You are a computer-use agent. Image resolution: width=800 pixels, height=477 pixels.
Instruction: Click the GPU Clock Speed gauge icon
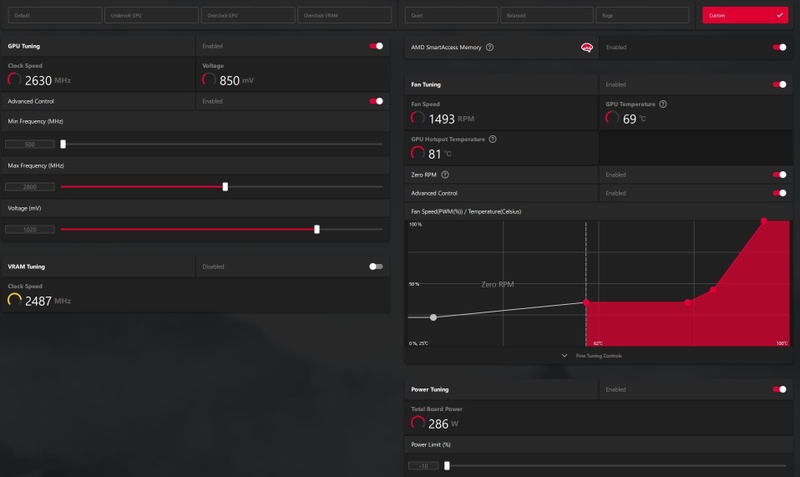pos(14,80)
